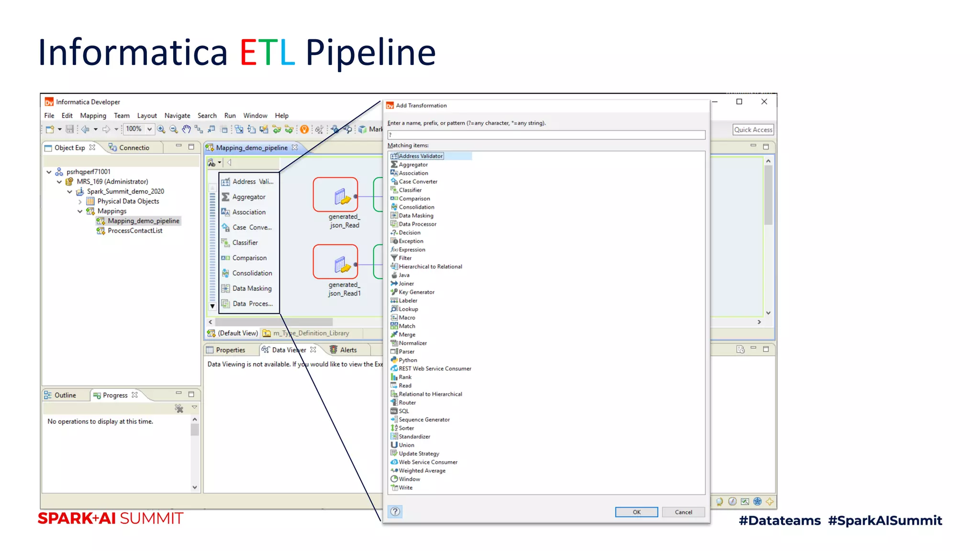Collapse the MRS_169 (Administrator) node
The image size is (980, 551).
tap(59, 182)
